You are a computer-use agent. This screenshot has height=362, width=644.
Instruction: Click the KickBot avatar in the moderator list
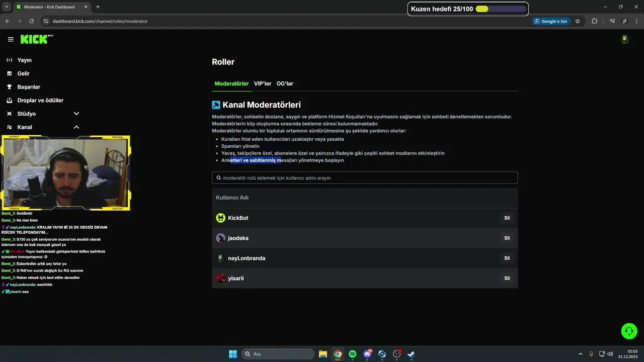[x=220, y=218]
